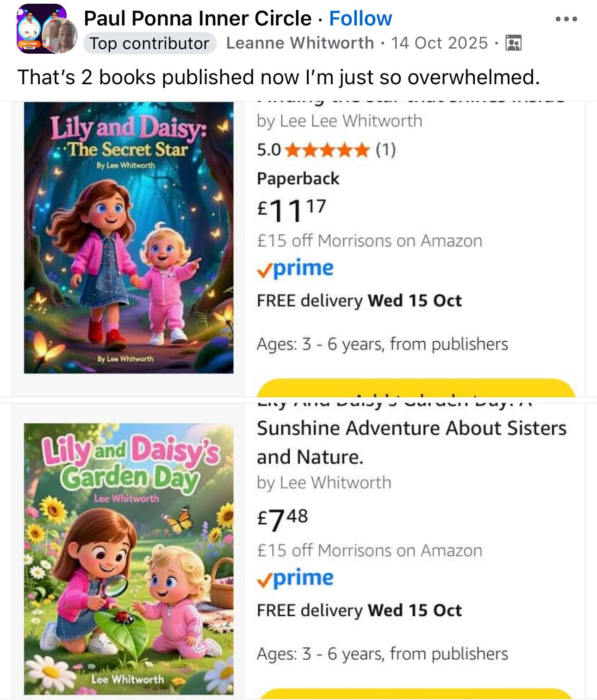Image resolution: width=597 pixels, height=700 pixels.
Task: Click the prime logo on second book
Action: pos(295,578)
